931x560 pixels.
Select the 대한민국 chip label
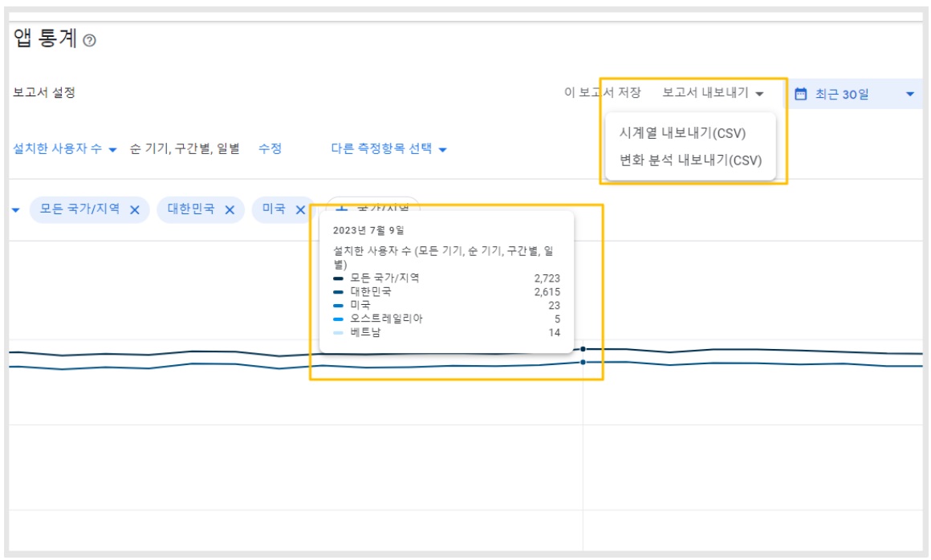point(190,209)
